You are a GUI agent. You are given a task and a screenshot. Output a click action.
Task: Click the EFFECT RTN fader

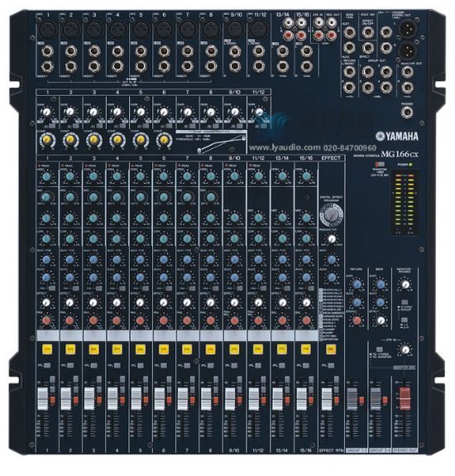coord(327,398)
